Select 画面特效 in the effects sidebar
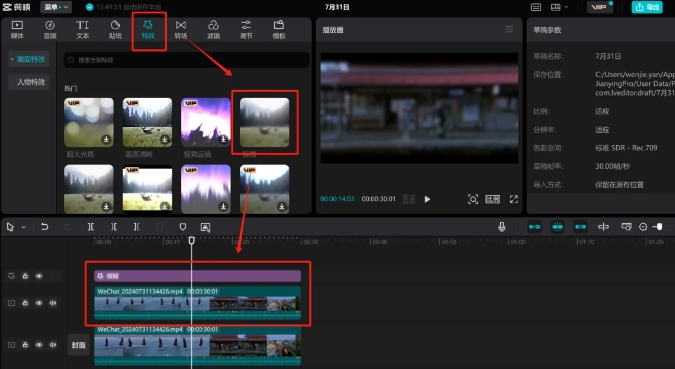Viewport: 675px width, 369px height. coord(29,59)
